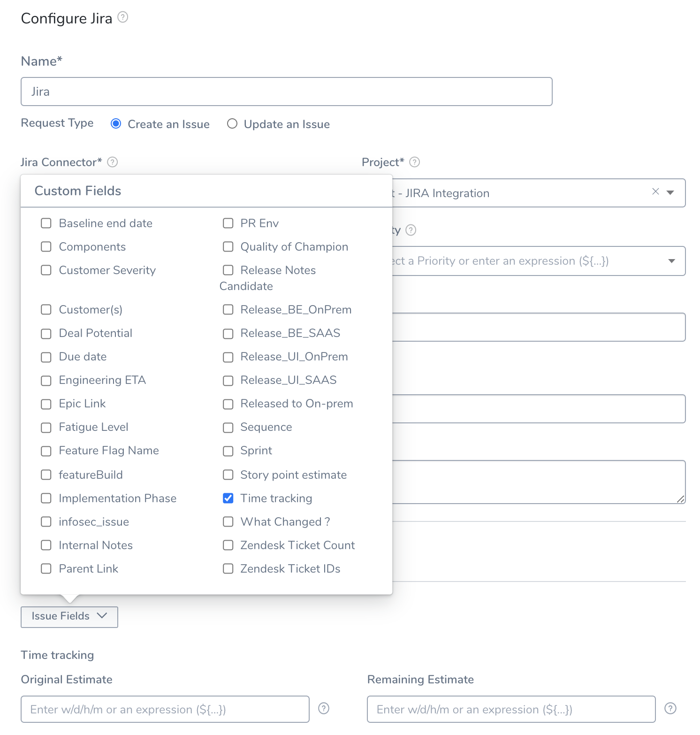Open the Original Estimate help icon
The image size is (700, 735).
coord(324,708)
